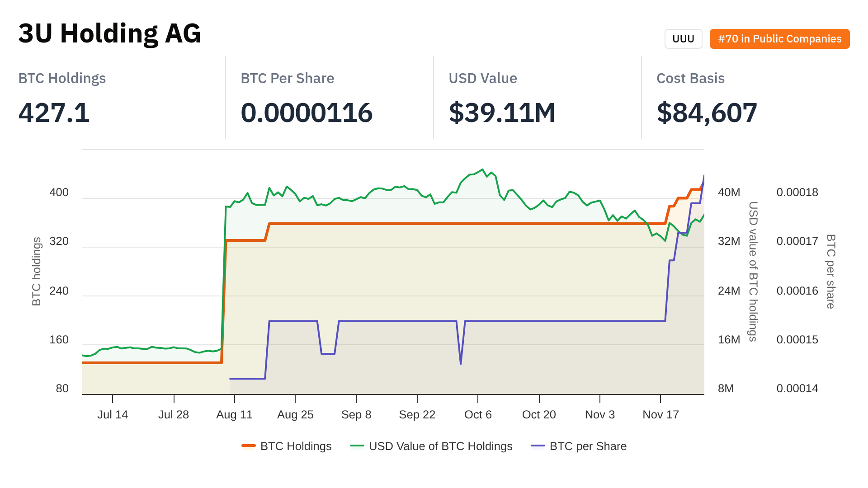The height and width of the screenshot is (488, 868).
Task: Click the 3U Holding AG title
Action: (x=109, y=33)
